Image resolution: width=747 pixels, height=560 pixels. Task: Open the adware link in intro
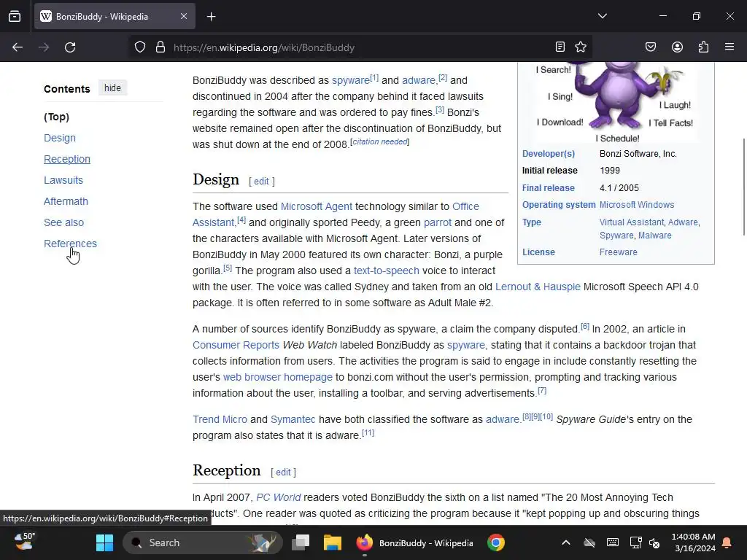[x=419, y=80]
